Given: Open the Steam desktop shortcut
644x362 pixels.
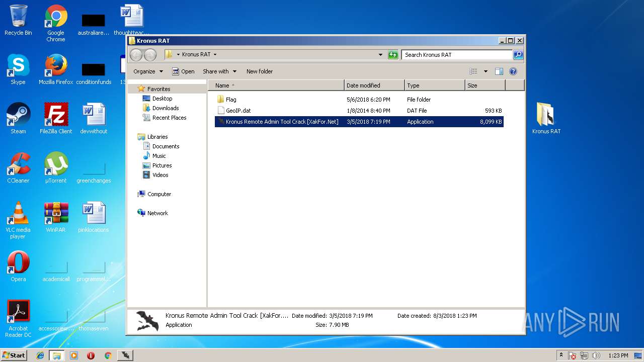Looking at the screenshot, I should tap(18, 119).
